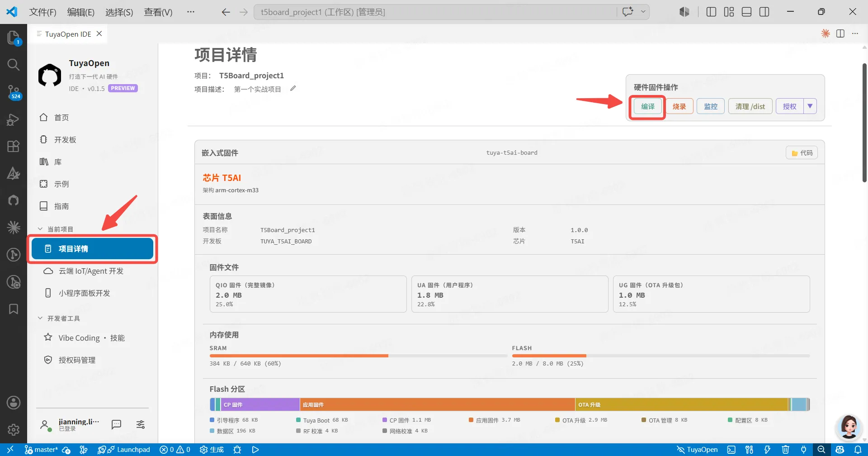Screen dimensions: 868x456
Task: Open the Manage gear icon
Action: [x=14, y=429]
